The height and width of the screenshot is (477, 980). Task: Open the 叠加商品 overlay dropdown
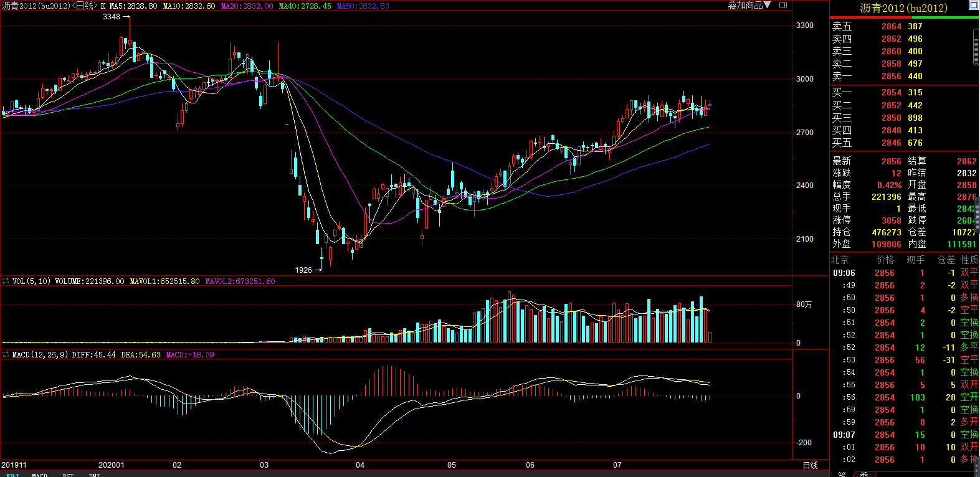pos(749,5)
